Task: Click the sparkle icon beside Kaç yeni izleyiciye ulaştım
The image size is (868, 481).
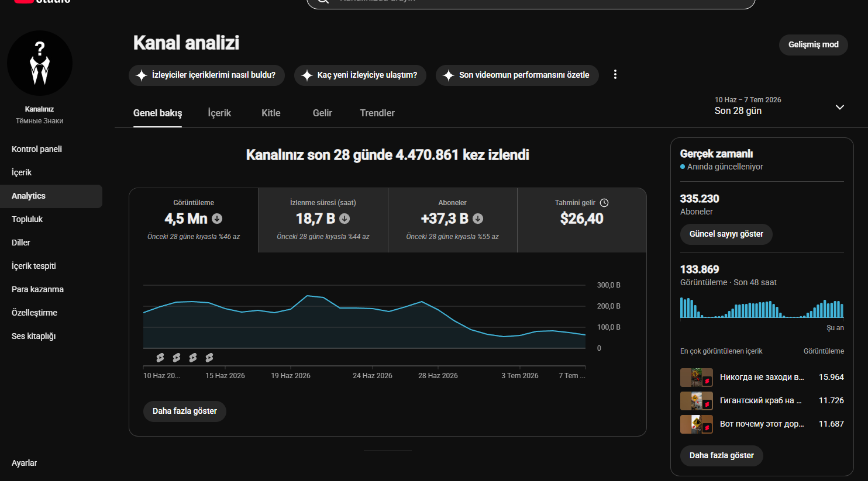Action: (x=307, y=75)
